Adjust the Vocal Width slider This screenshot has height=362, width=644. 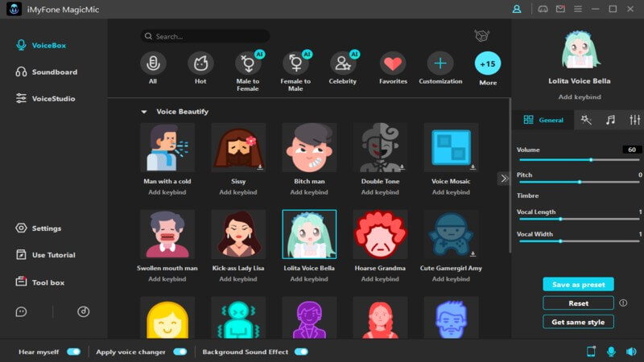(x=579, y=241)
